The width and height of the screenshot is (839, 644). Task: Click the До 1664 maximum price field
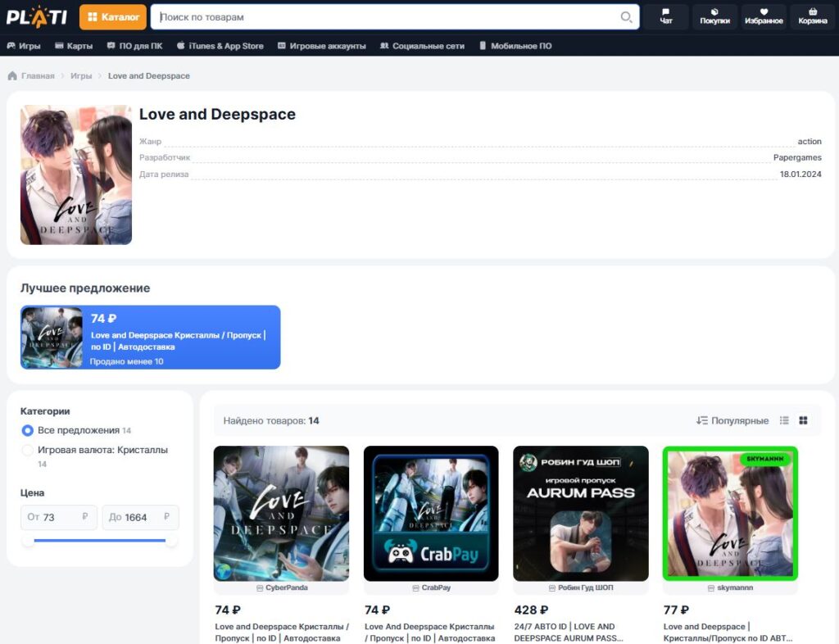click(x=140, y=517)
